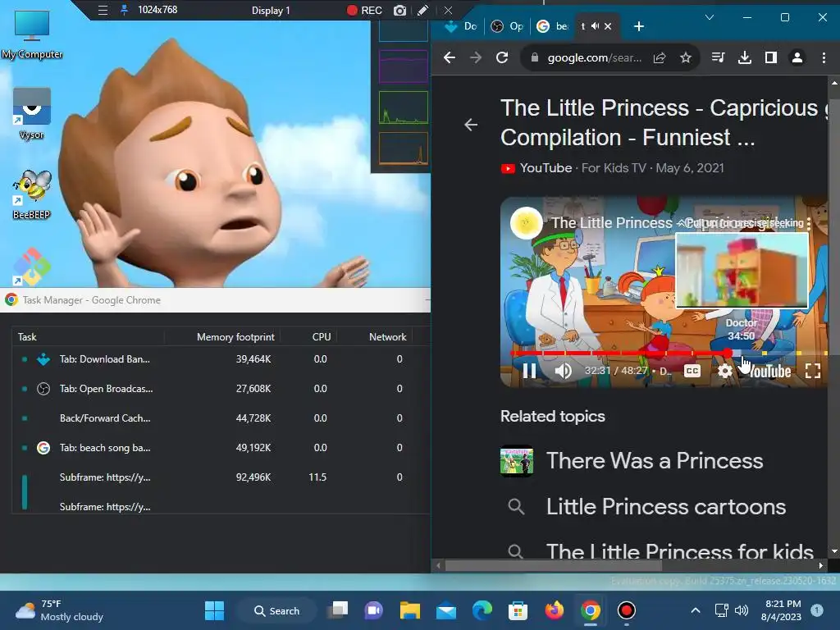Open YouTube player settings gear
The width and height of the screenshot is (840, 630).
pos(724,371)
